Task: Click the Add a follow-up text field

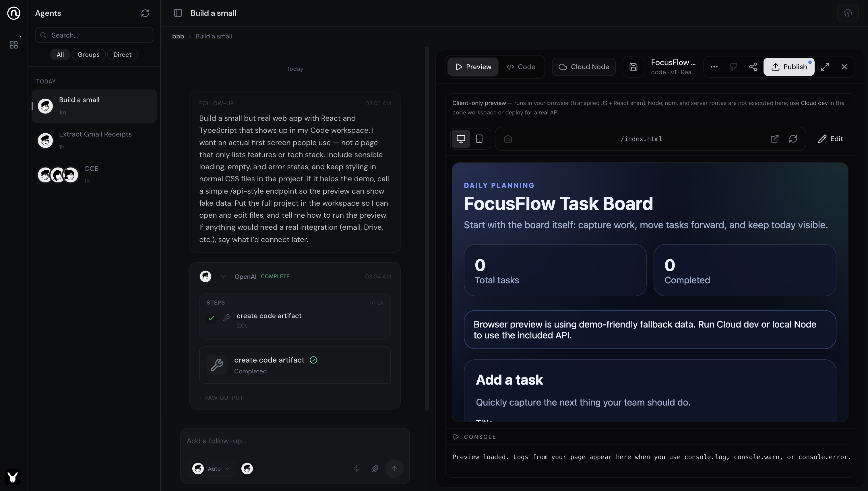Action: 294,441
